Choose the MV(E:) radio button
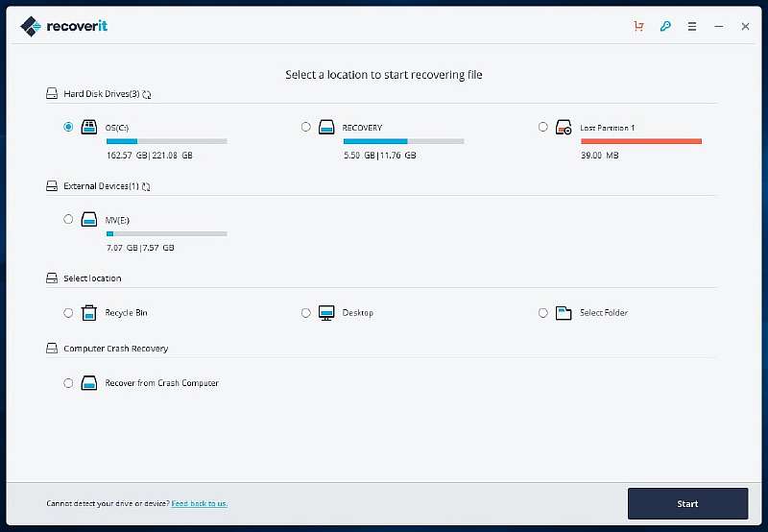 click(68, 219)
